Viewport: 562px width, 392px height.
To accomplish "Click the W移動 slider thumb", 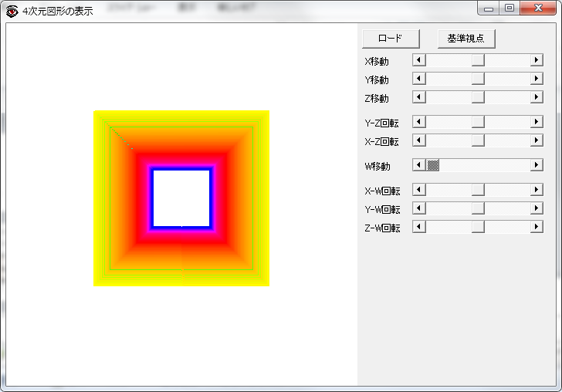I will (x=433, y=165).
